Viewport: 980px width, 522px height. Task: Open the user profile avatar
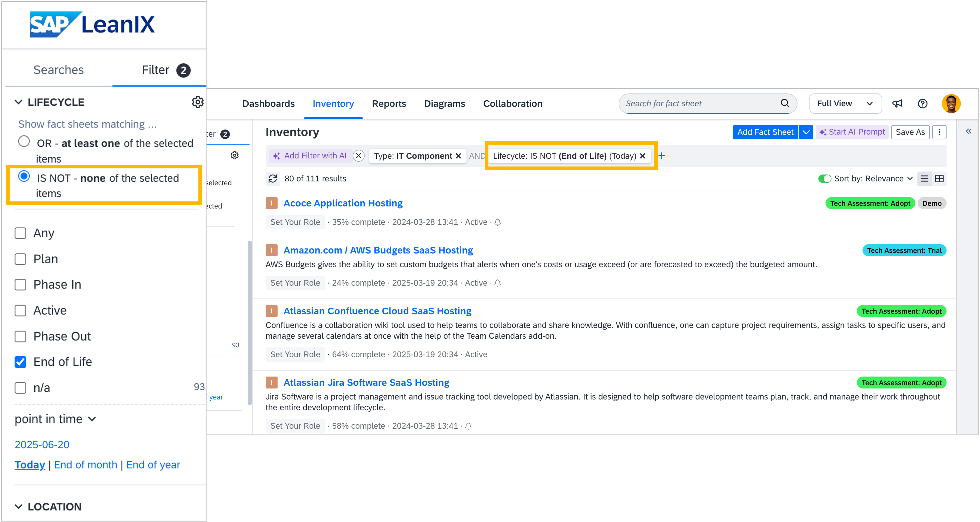[951, 104]
